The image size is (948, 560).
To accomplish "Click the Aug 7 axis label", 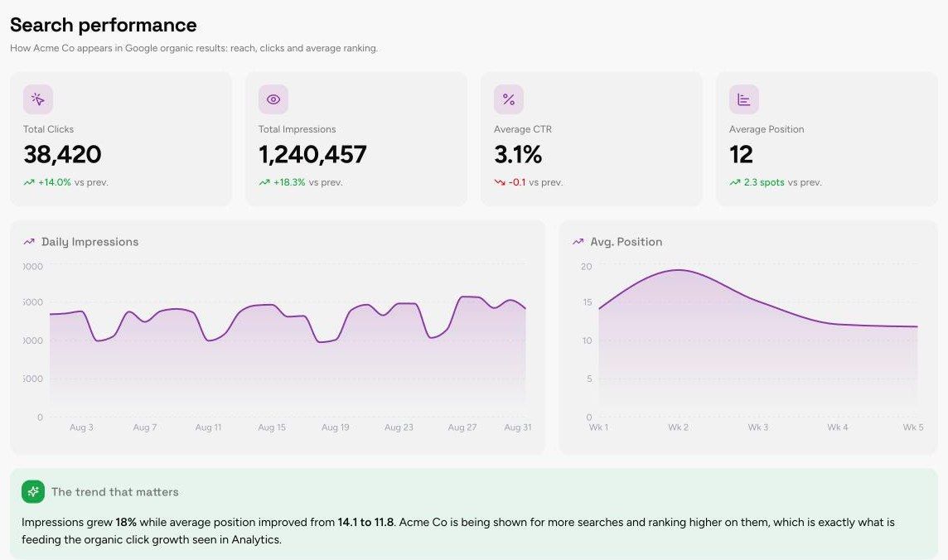I will point(145,427).
